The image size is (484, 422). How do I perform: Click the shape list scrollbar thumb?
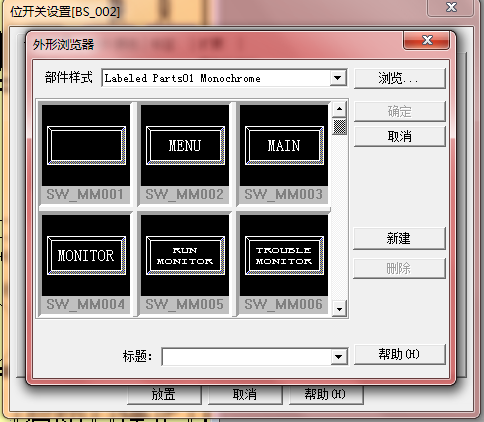[x=340, y=127]
